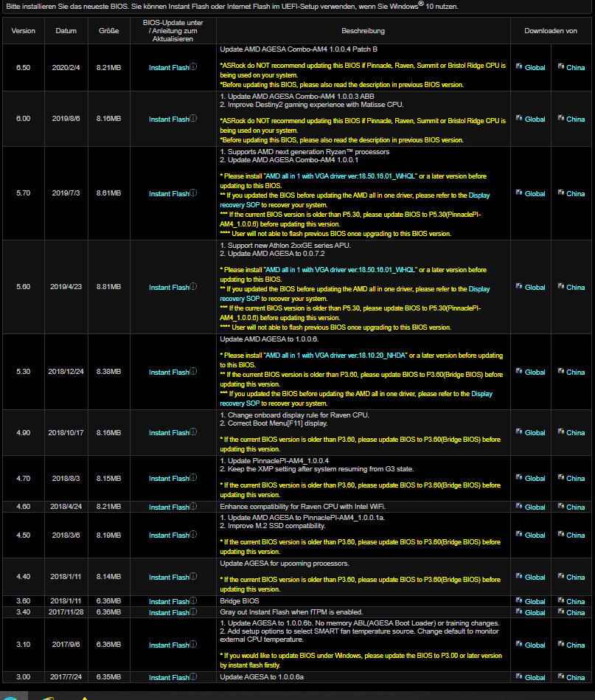
Task: Click the Instant Flash info icon for version 4.50
Action: (193, 534)
